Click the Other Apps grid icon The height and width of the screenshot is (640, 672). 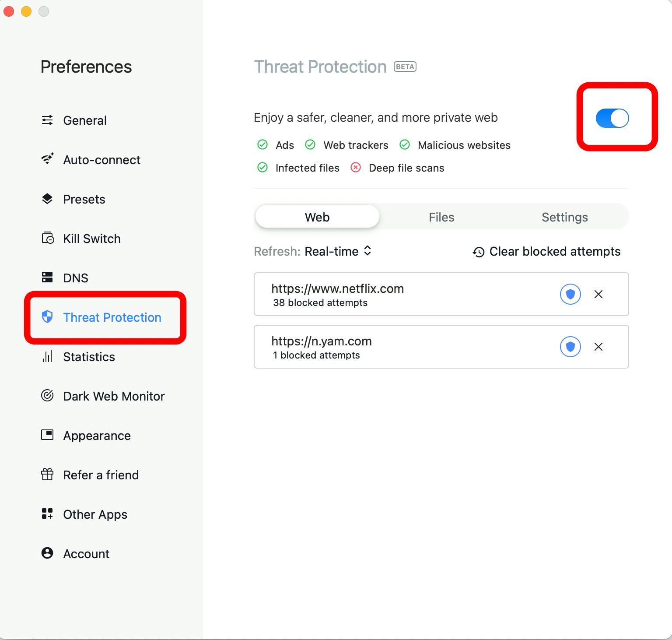point(47,514)
